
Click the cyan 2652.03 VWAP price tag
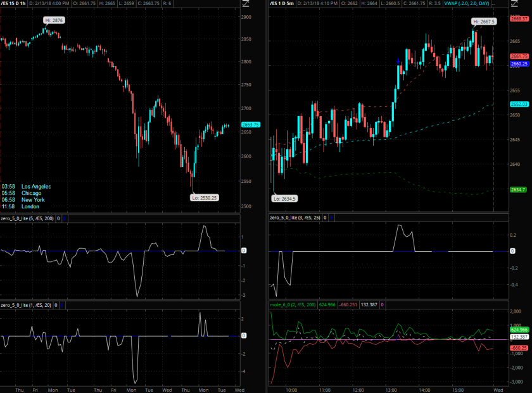coord(519,104)
